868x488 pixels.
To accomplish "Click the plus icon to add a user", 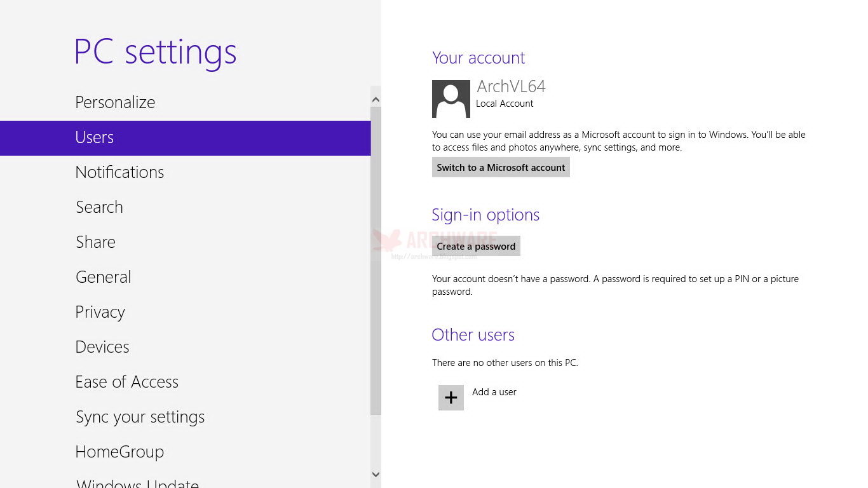I will point(451,398).
